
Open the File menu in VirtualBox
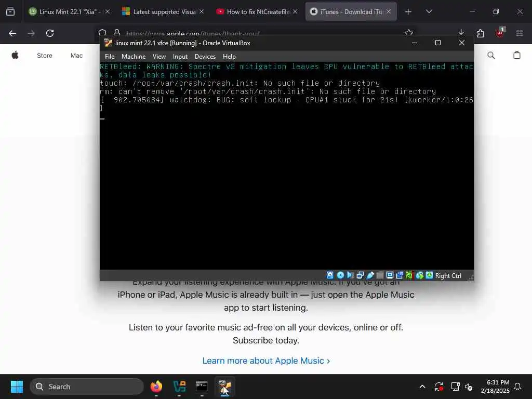tap(110, 56)
